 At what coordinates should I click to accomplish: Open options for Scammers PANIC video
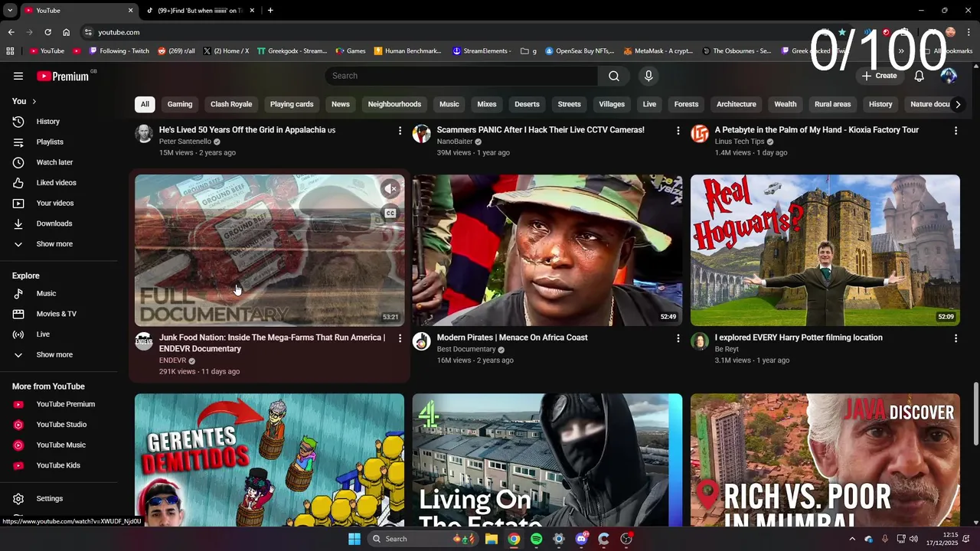pos(678,131)
